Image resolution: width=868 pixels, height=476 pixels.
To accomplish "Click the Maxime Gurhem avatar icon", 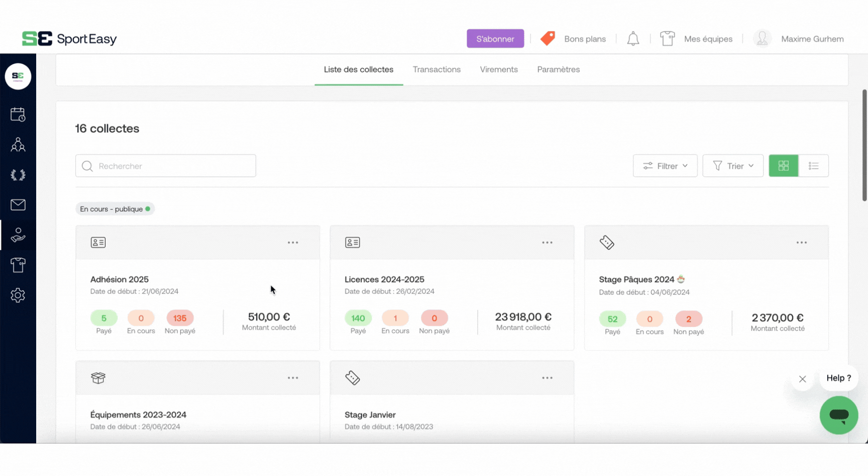I will pyautogui.click(x=762, y=39).
